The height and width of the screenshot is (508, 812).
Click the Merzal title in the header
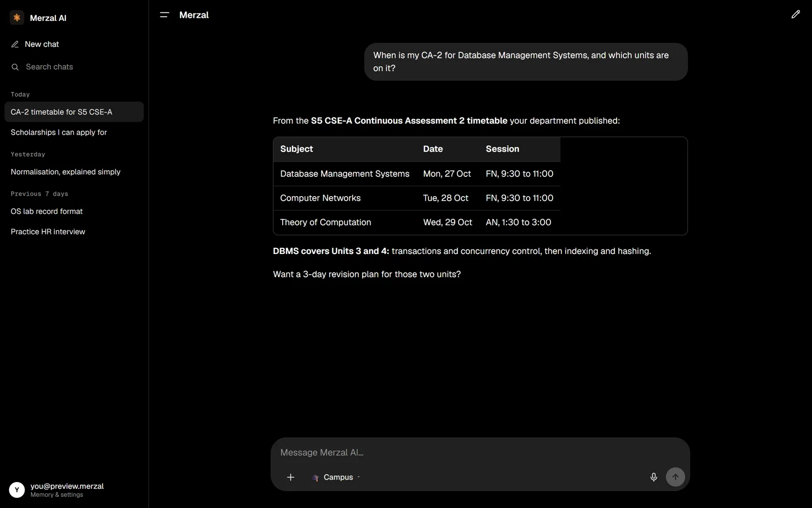pos(194,15)
